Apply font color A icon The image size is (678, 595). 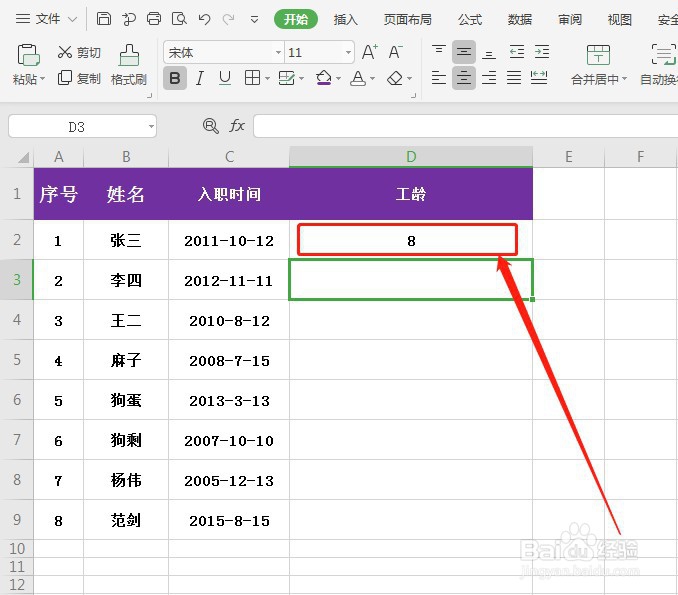click(x=358, y=78)
